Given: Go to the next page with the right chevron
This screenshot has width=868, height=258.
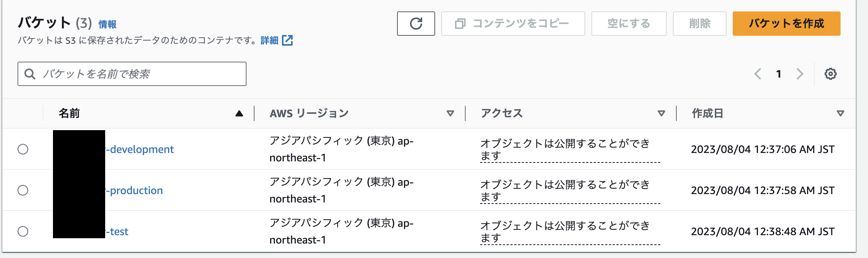Looking at the screenshot, I should (x=800, y=74).
